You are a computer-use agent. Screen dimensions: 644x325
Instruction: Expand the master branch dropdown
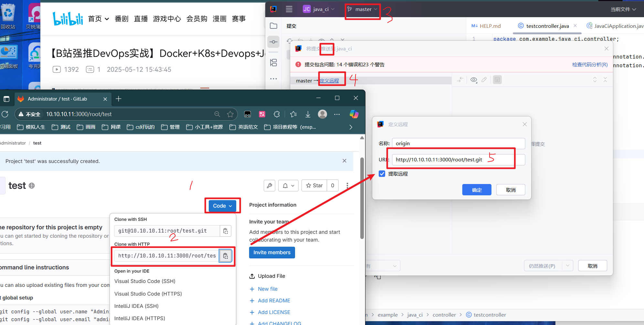363,9
